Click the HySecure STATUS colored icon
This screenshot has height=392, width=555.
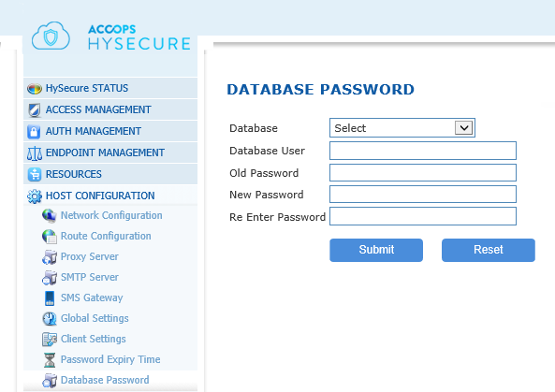(35, 89)
